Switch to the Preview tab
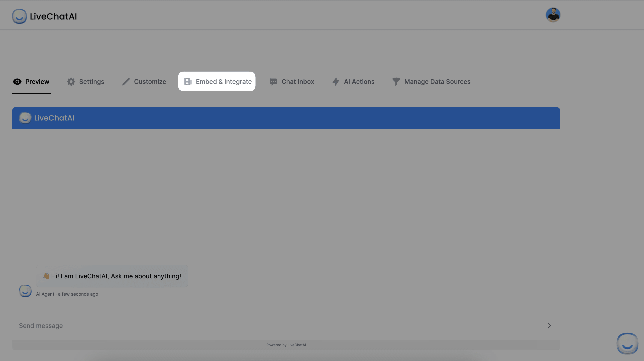 click(x=32, y=82)
